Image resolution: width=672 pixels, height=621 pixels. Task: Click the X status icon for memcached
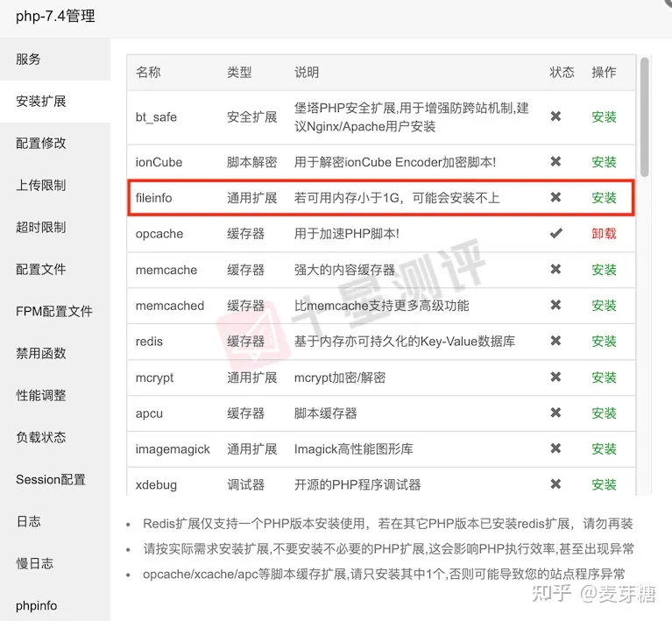(555, 305)
